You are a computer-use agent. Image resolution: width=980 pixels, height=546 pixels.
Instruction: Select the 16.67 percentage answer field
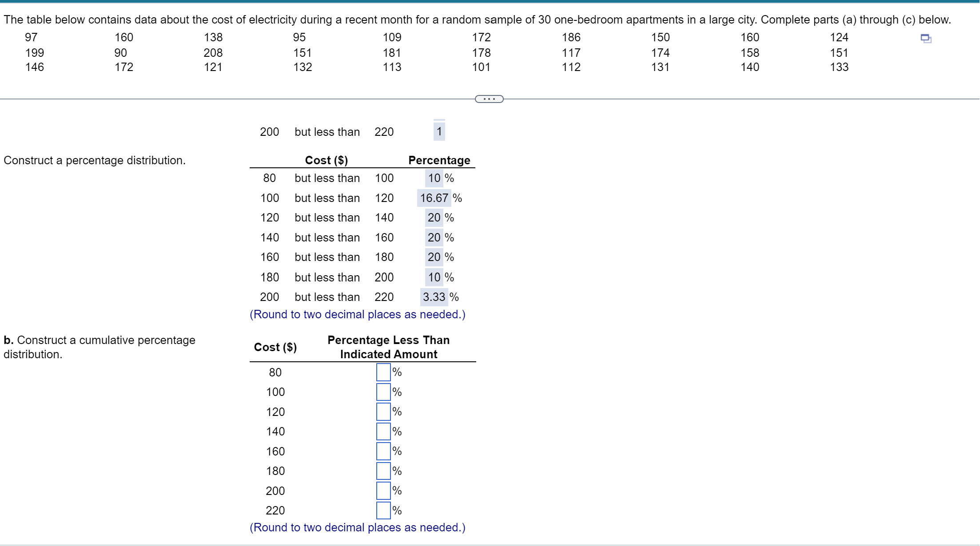tap(434, 198)
